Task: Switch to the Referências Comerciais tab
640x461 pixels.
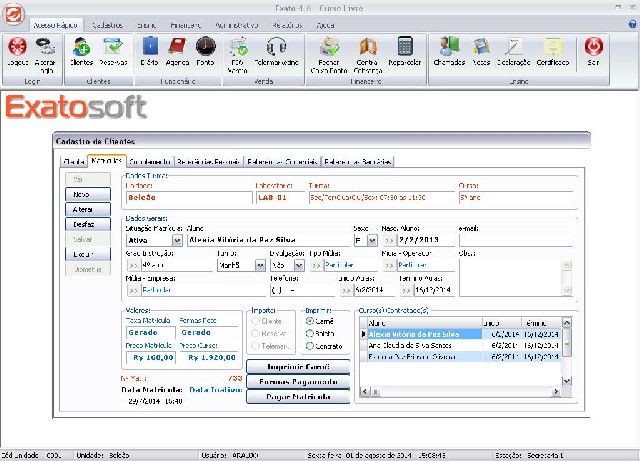Action: coord(282,162)
